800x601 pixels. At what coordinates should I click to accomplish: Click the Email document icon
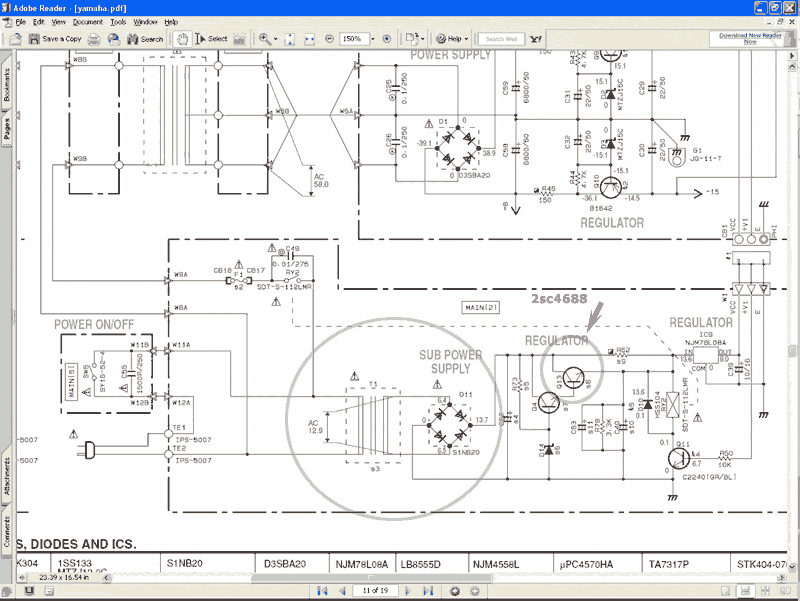click(x=114, y=39)
